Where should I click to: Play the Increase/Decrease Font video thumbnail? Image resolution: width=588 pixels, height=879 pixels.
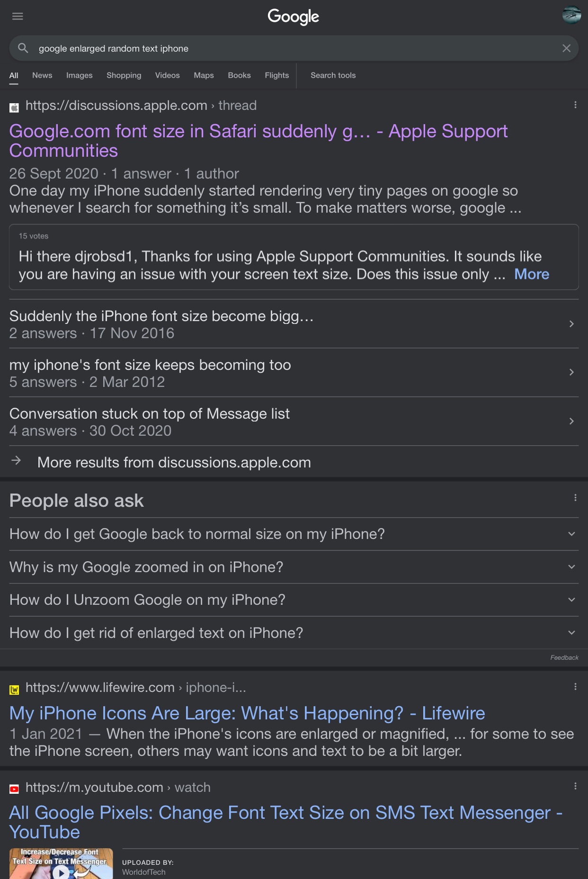(61, 864)
